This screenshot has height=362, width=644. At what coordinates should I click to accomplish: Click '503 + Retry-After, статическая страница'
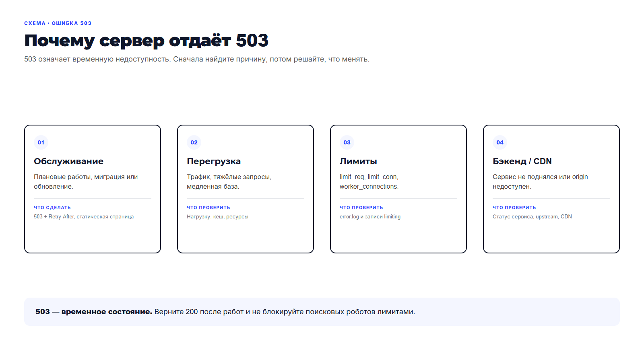(84, 217)
